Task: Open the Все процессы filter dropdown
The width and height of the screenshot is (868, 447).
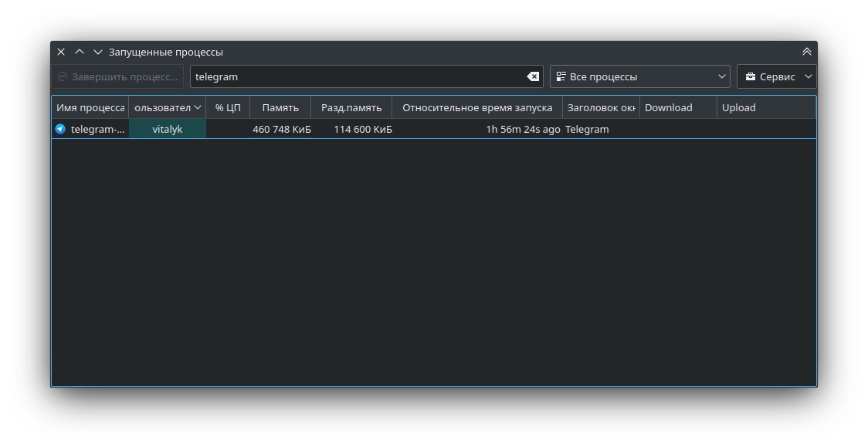Action: (x=640, y=76)
